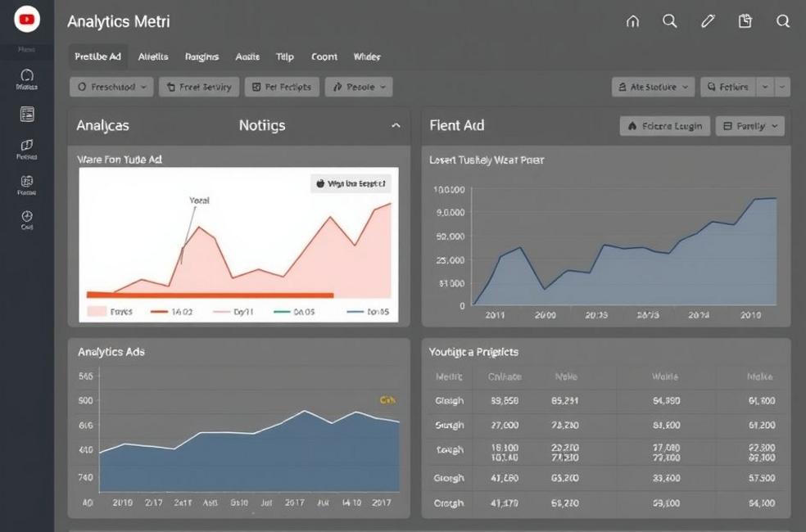Toggle the pink area legend entry
This screenshot has width=806, height=532.
[x=109, y=312]
